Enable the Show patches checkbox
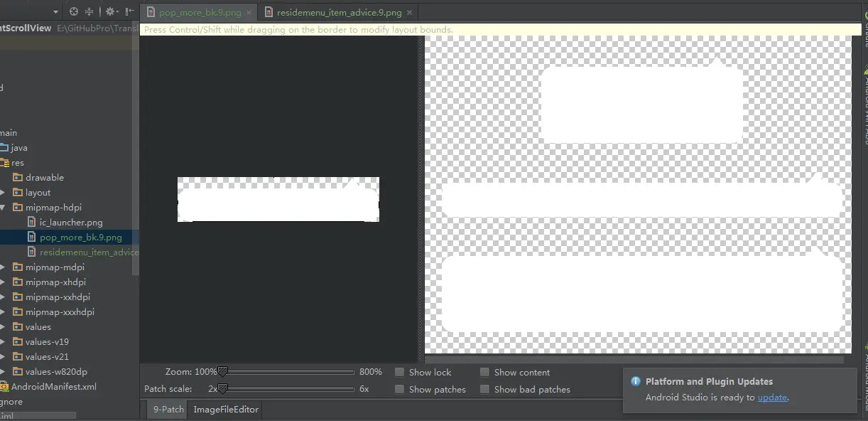Screen dimensions: 868x421 [400, 389]
